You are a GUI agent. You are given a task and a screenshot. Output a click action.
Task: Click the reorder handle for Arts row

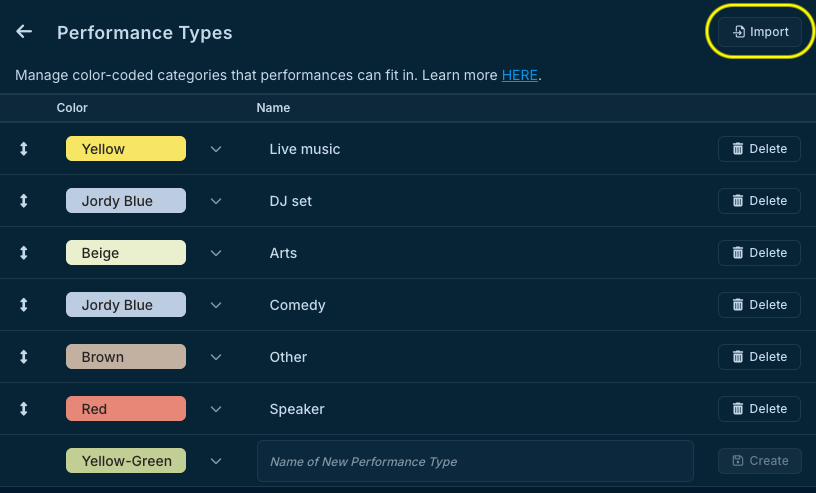coord(24,253)
